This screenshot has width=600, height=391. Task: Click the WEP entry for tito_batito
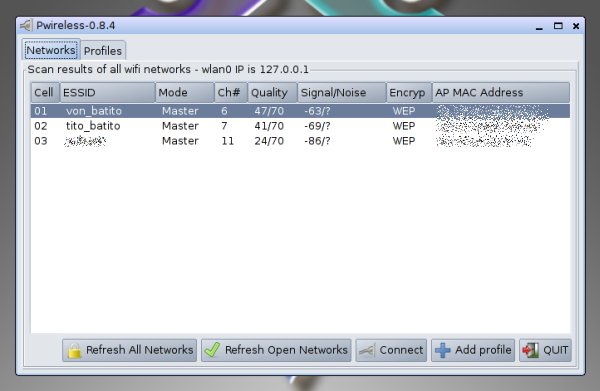tap(404, 126)
